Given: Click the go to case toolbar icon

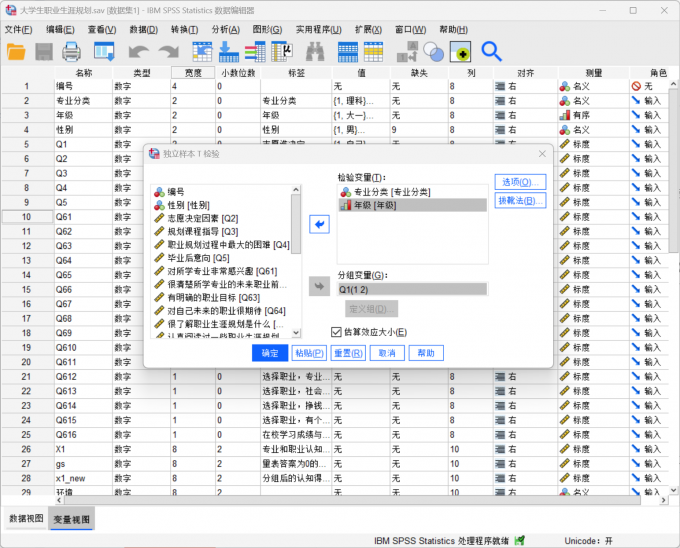Looking at the screenshot, I should [202, 52].
